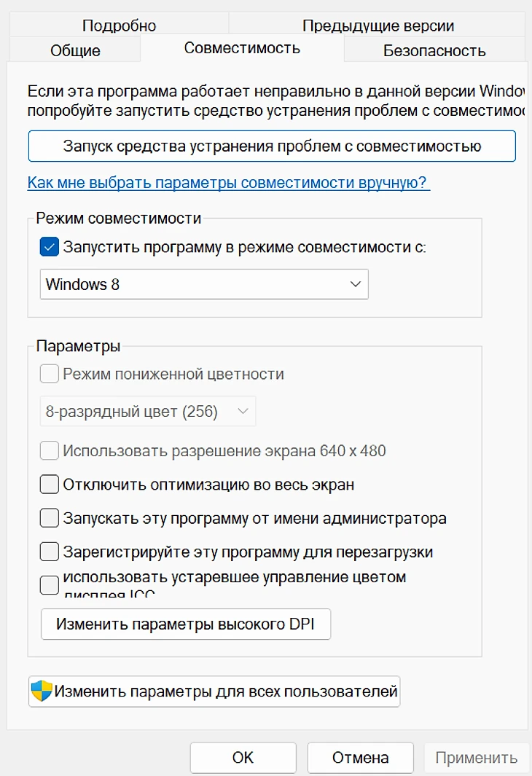Launch the compatibility troubleshooter button
The height and width of the screenshot is (776, 532).
coord(272,146)
